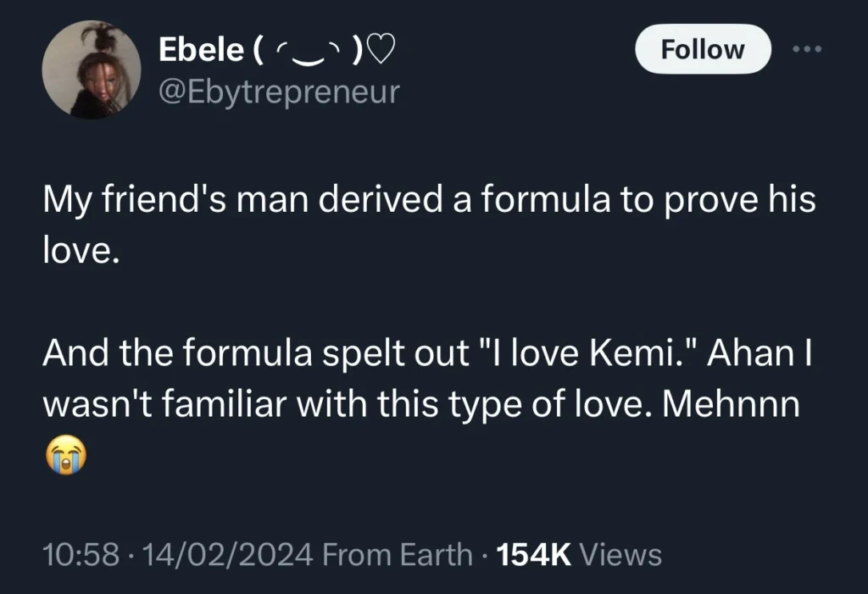Expand the tweet options via the ellipsis
868x594 pixels.
point(807,48)
